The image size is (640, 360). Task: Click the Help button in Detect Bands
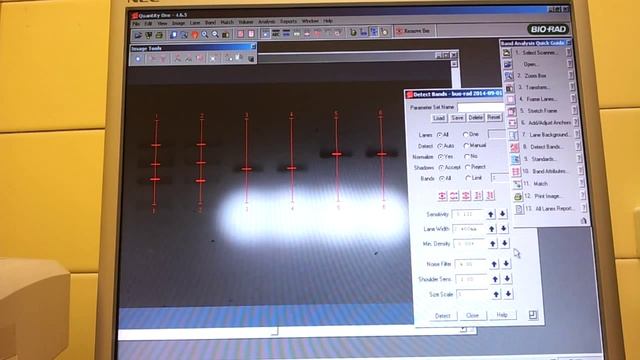pos(502,315)
